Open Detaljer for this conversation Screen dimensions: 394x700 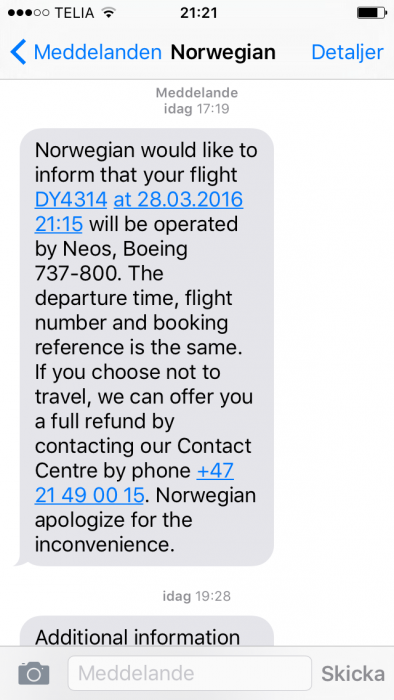(347, 52)
